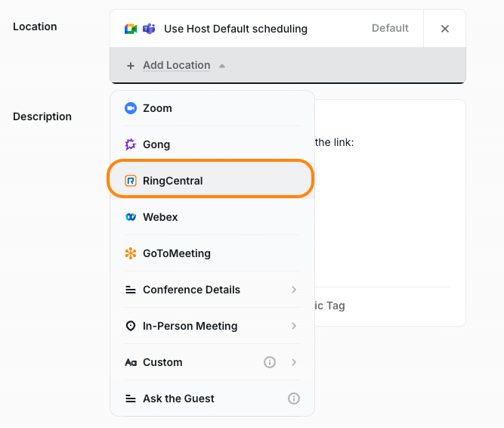Click the info icon beside Ask the Guest
Screen dimensions: 504x428
point(294,399)
